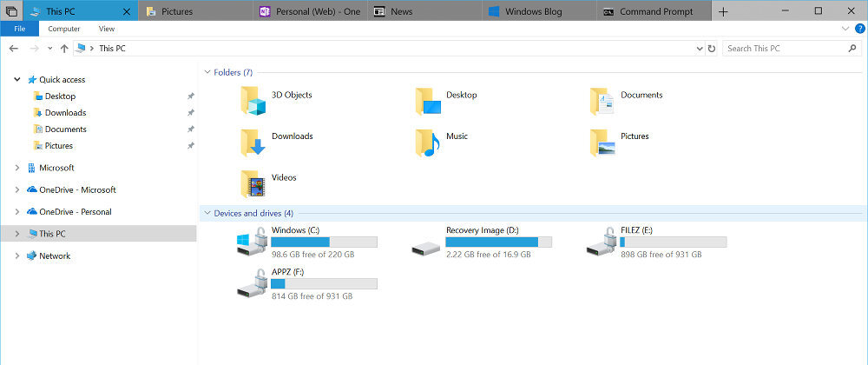
Task: Select the Windows (C:) drive icon
Action: point(253,241)
